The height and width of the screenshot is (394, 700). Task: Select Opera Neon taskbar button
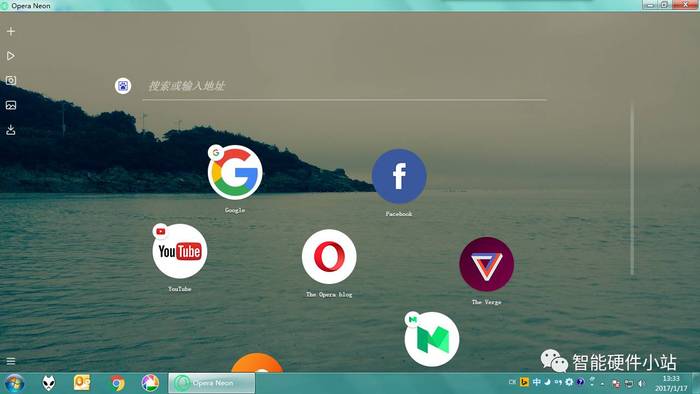pyautogui.click(x=212, y=383)
